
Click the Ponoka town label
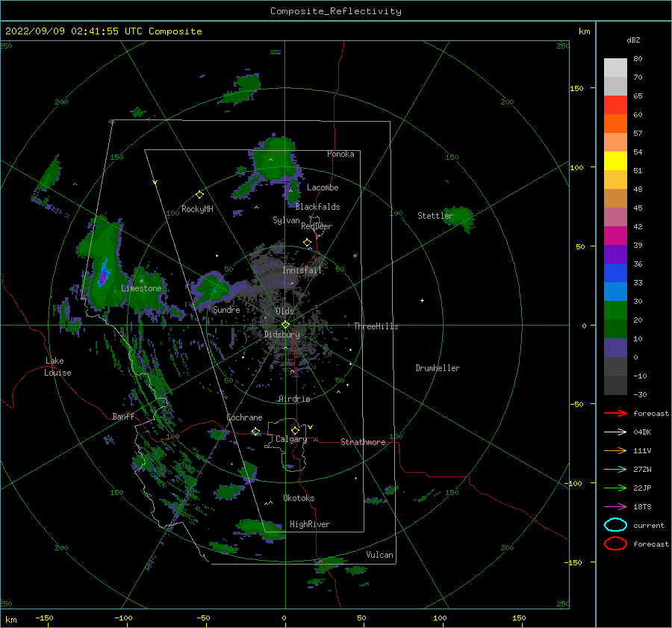pos(340,154)
